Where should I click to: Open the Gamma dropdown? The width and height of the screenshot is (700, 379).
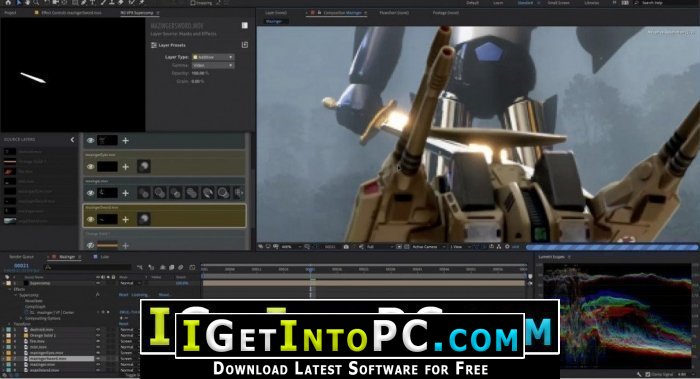click(213, 65)
